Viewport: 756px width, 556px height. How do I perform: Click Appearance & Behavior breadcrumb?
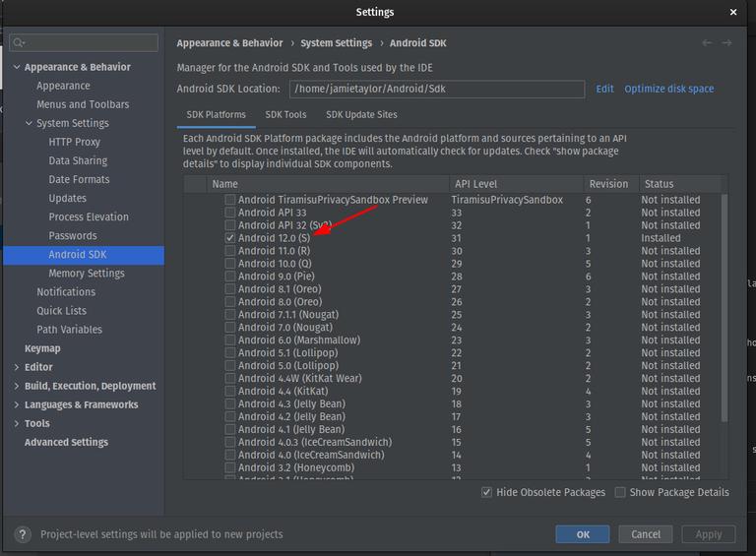229,43
